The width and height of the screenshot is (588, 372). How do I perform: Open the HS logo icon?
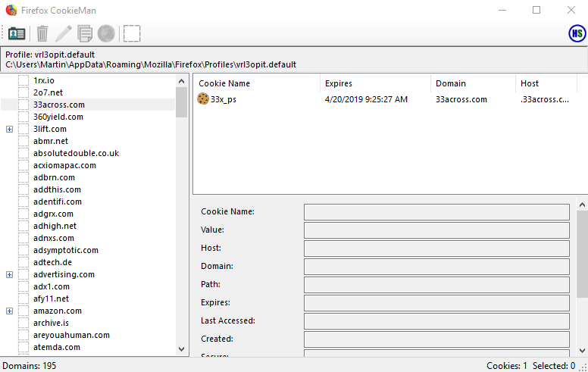point(577,33)
